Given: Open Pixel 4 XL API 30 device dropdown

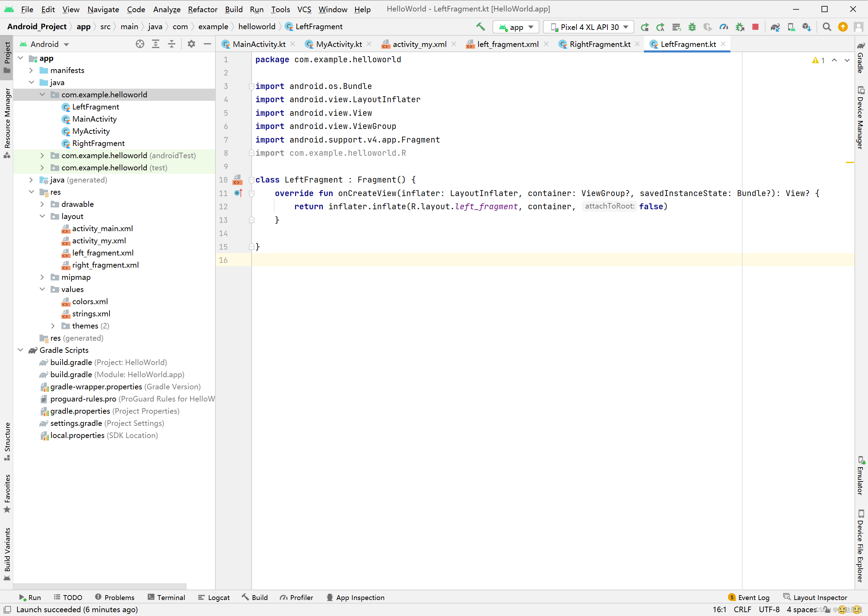Looking at the screenshot, I should click(589, 27).
